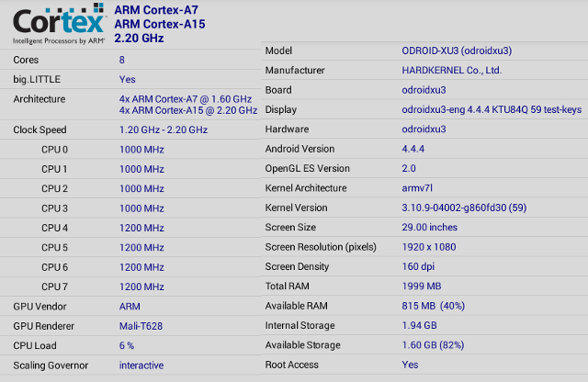
Task: Select the CPU 1 frequency value
Action: click(x=141, y=169)
